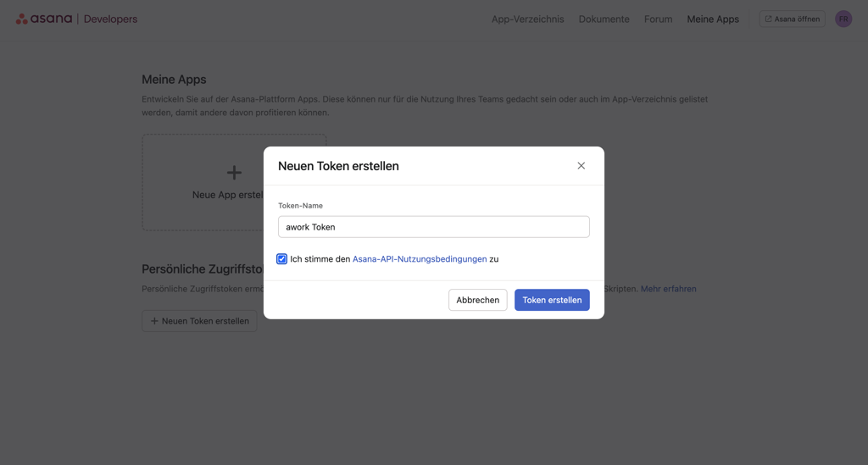Click the Token erstellen button
The image size is (868, 465).
[552, 300]
